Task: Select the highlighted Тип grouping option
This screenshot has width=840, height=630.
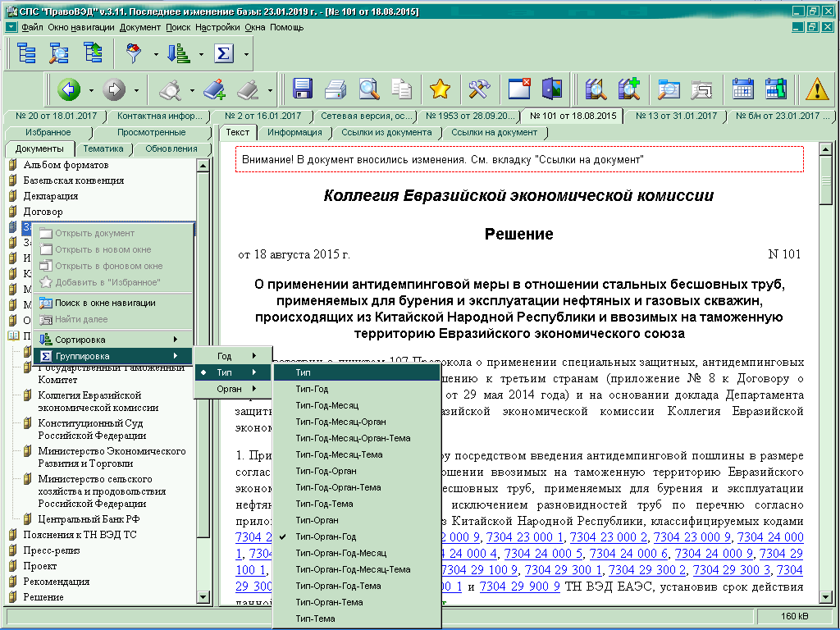Action: (357, 372)
